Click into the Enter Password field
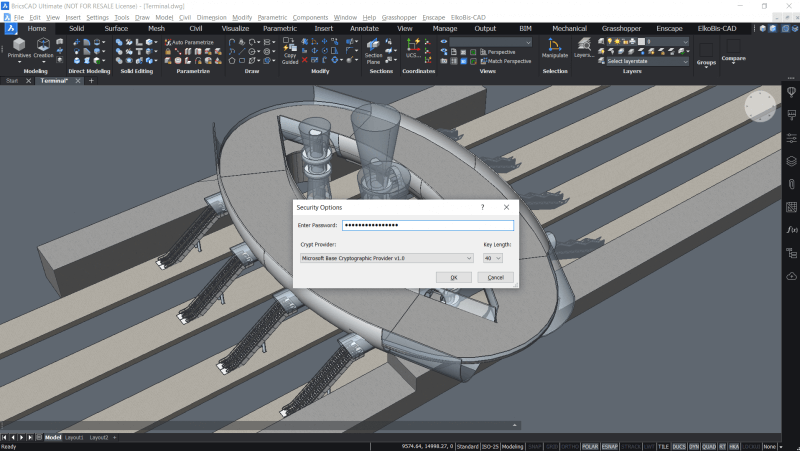This screenshot has height=451, width=800. (x=427, y=225)
